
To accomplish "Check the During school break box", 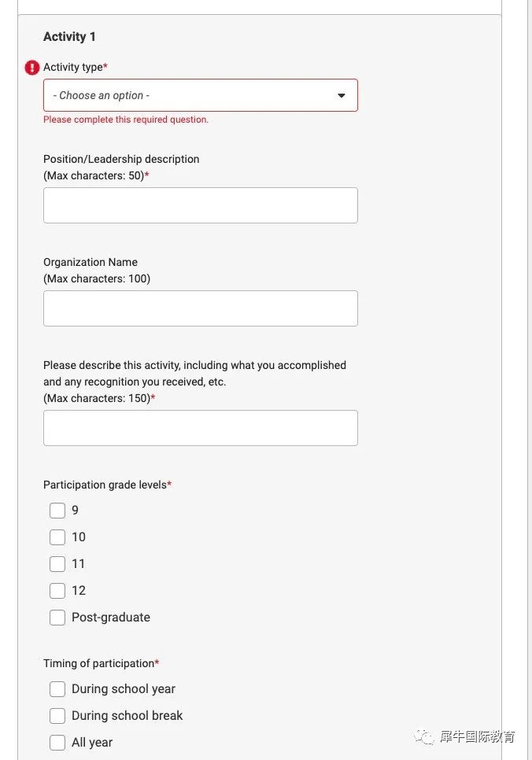I will (57, 716).
